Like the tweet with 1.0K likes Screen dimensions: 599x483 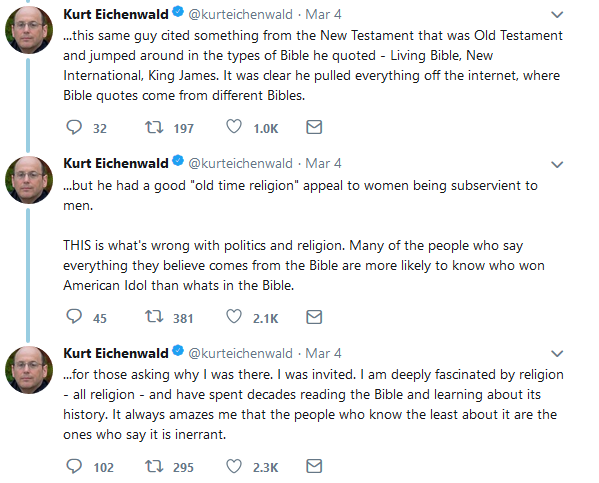[234, 127]
